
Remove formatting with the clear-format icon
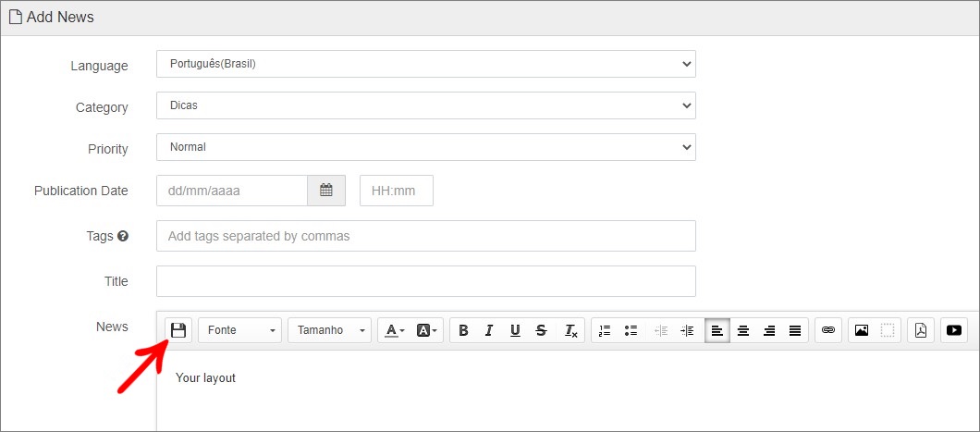[570, 331]
